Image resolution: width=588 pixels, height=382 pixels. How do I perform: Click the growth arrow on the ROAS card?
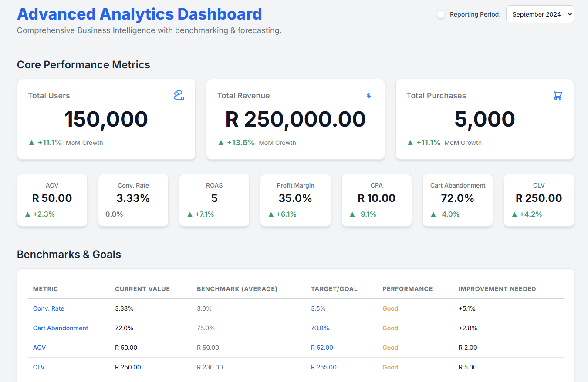pos(190,214)
